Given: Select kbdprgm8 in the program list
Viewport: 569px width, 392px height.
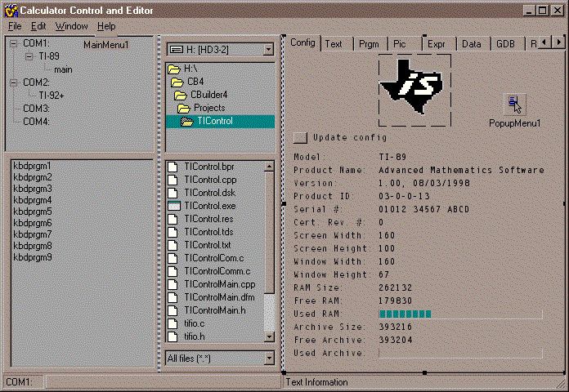Looking at the screenshot, I should pos(33,246).
